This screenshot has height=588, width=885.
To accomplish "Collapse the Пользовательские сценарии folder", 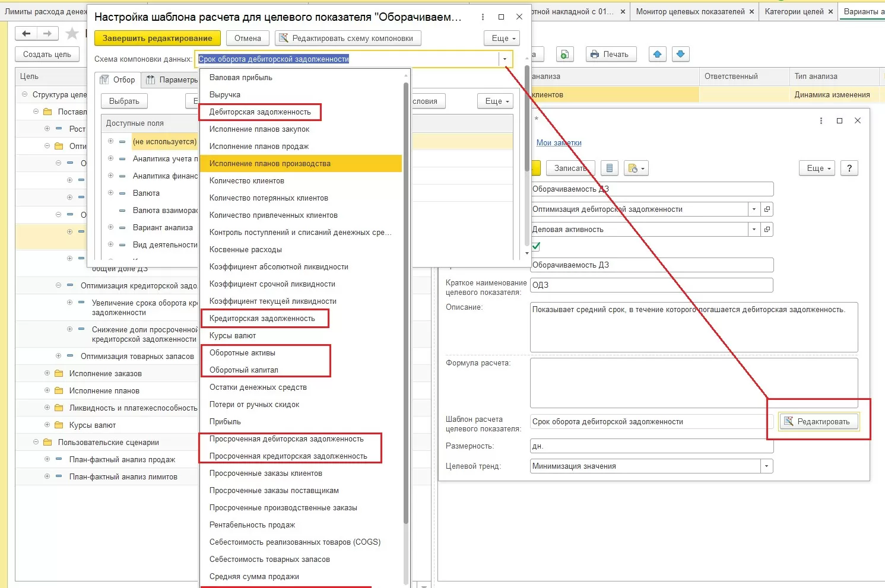I will (x=36, y=443).
